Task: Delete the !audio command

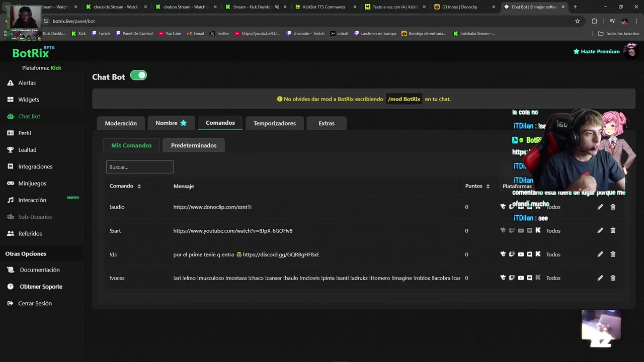Action: (613, 207)
